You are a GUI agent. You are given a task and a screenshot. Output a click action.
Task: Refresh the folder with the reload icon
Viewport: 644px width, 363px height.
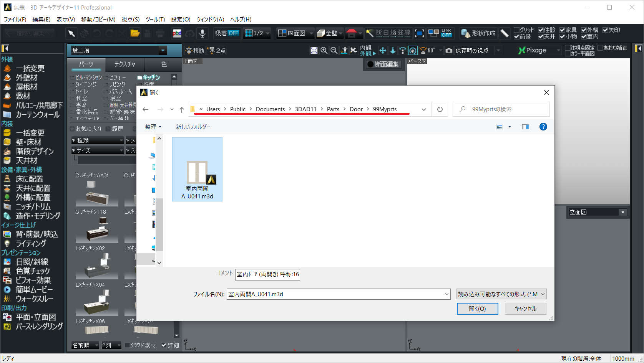[440, 109]
